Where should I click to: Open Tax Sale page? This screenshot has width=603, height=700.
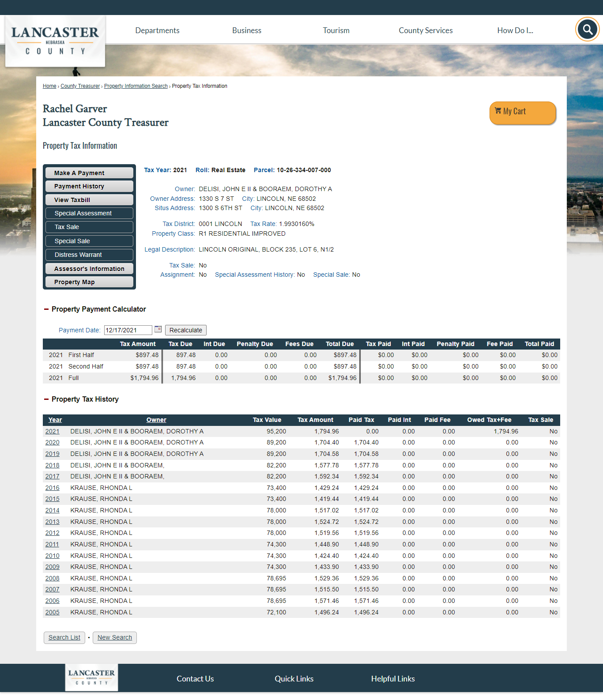89,227
